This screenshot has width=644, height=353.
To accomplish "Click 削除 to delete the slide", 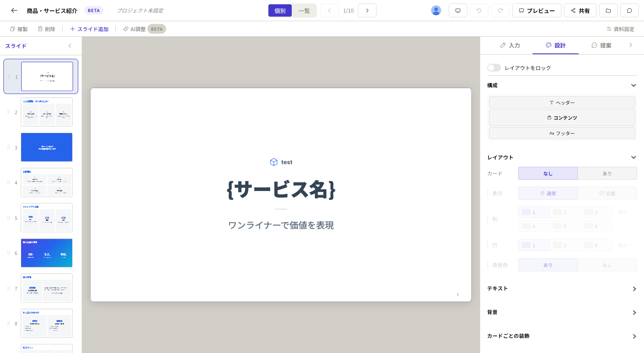I will click(46, 29).
